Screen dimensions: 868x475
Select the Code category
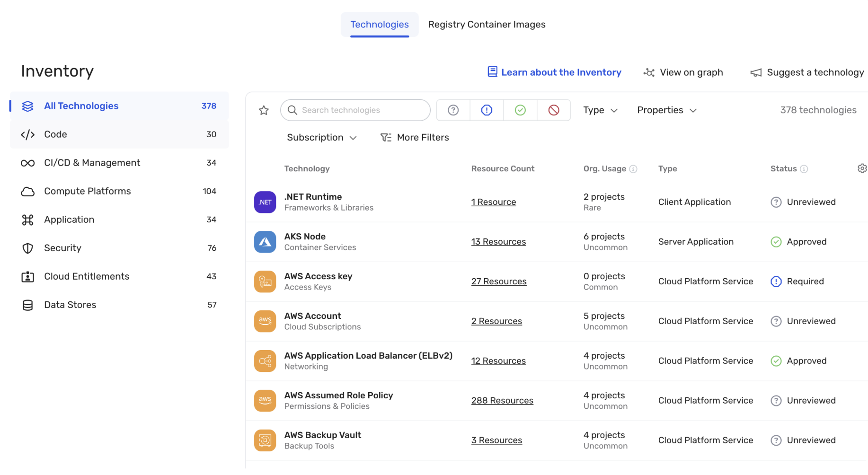[119, 134]
